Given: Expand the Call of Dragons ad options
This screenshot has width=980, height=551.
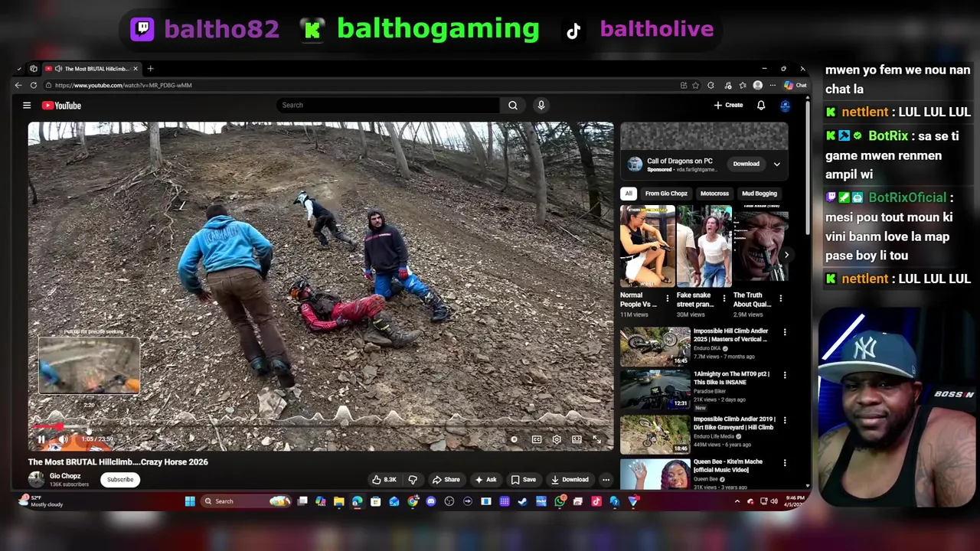Looking at the screenshot, I should (x=776, y=164).
